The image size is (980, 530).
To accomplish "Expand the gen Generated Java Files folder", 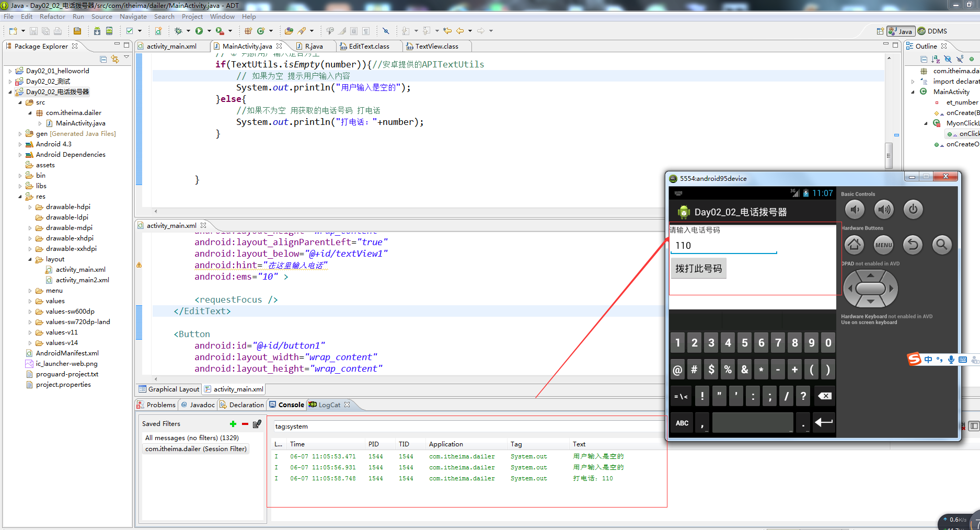I will [20, 134].
